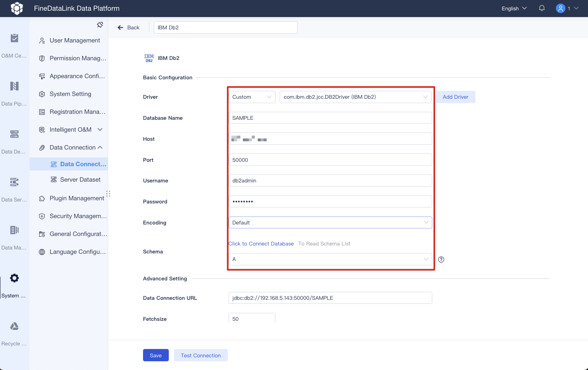Screen dimensions: 588x370
Task: Click the Database Name field SAMPLE
Action: pyautogui.click(x=330, y=118)
